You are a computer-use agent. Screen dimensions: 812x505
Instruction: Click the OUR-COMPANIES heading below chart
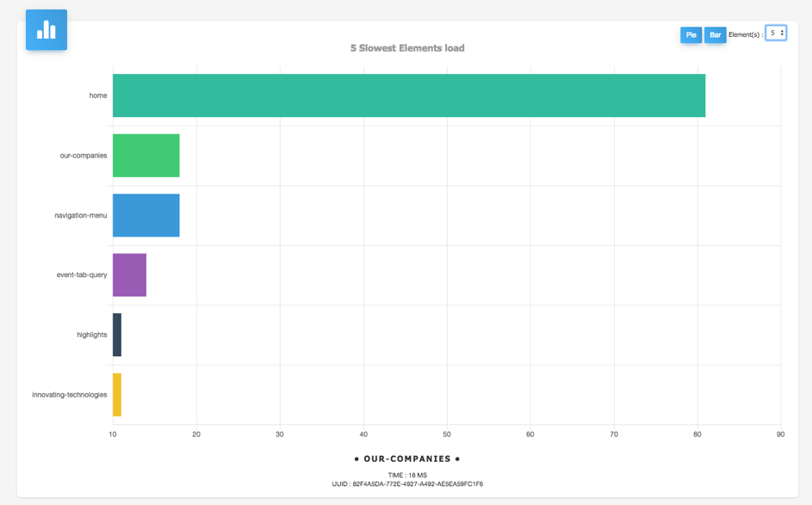[407, 459]
